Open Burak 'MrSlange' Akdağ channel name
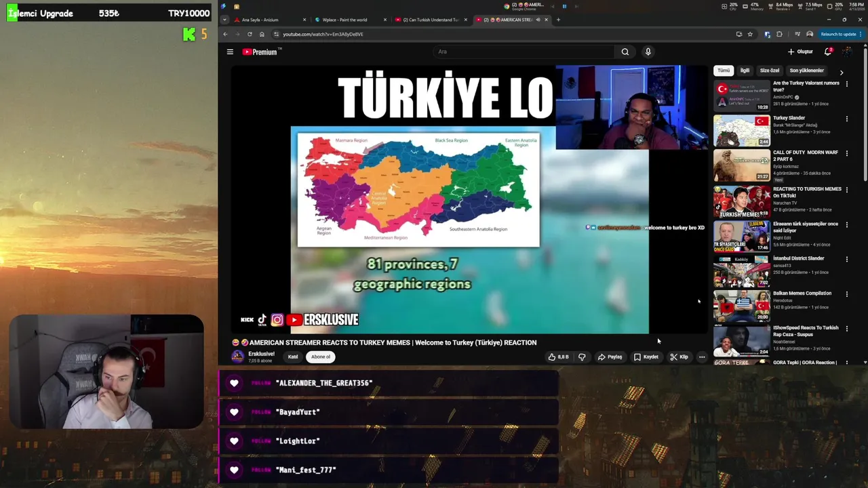This screenshot has height=488, width=868. pos(795,125)
